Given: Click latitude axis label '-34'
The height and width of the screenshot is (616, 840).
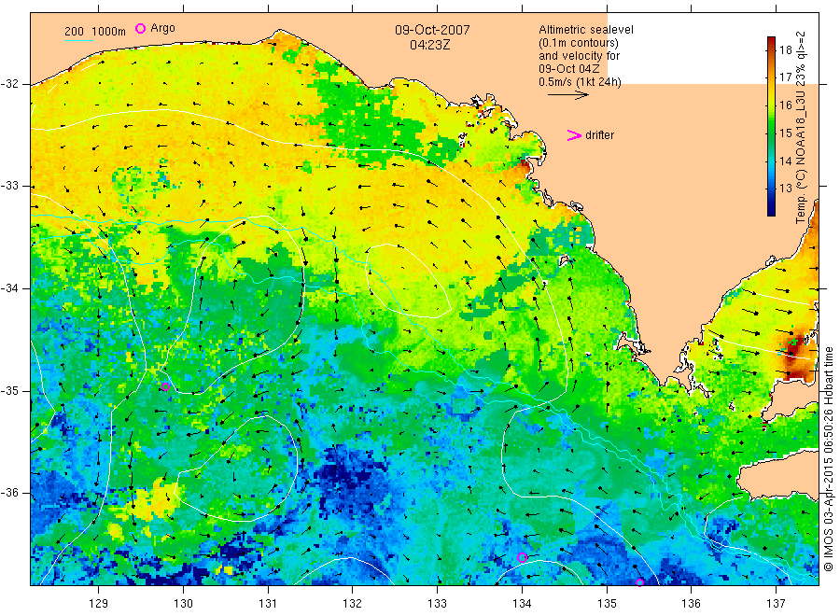Looking at the screenshot, I should coord(10,288).
